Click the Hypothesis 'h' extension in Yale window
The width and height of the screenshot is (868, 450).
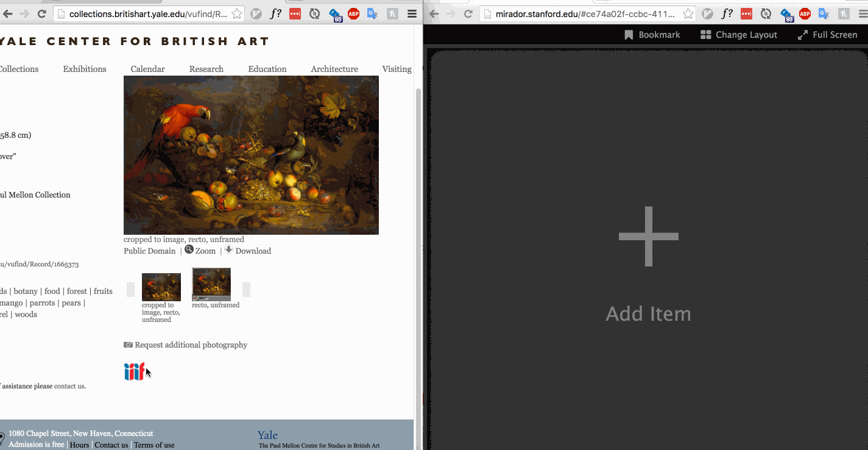coord(393,13)
